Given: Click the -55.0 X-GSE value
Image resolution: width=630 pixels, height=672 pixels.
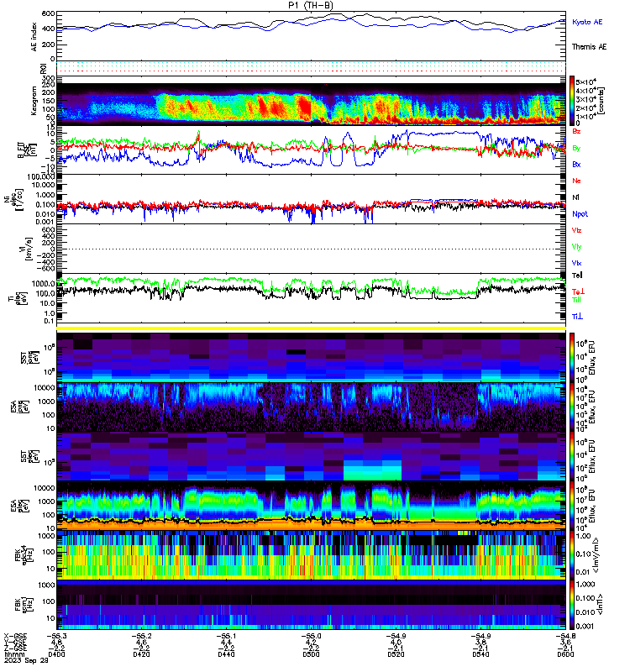Looking at the screenshot, I should 311,637.
